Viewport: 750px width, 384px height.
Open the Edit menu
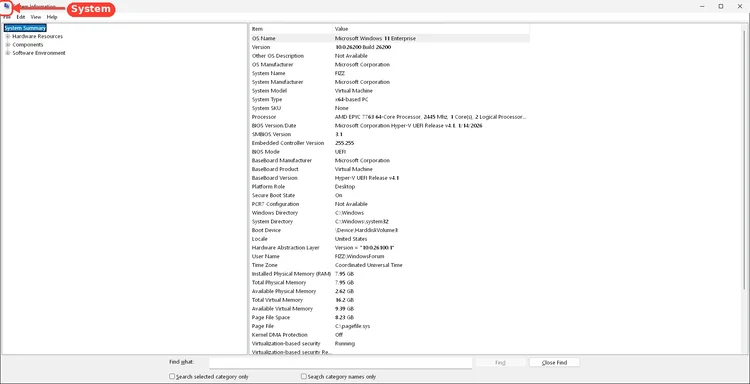pos(21,17)
